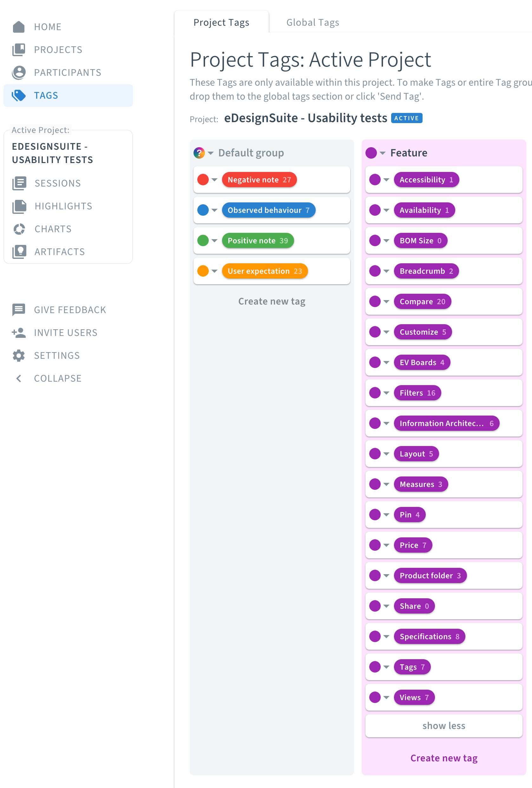Screen dimensions: 532x788
Task: Click the 'Filters 16' tag pill
Action: 417,393
